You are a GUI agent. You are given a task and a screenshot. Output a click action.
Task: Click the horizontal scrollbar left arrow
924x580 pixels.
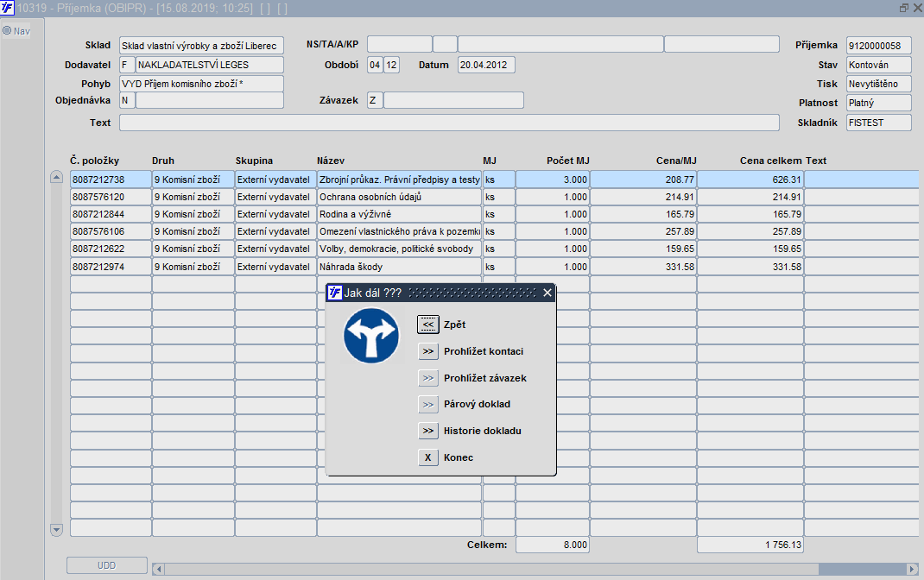coord(158,569)
